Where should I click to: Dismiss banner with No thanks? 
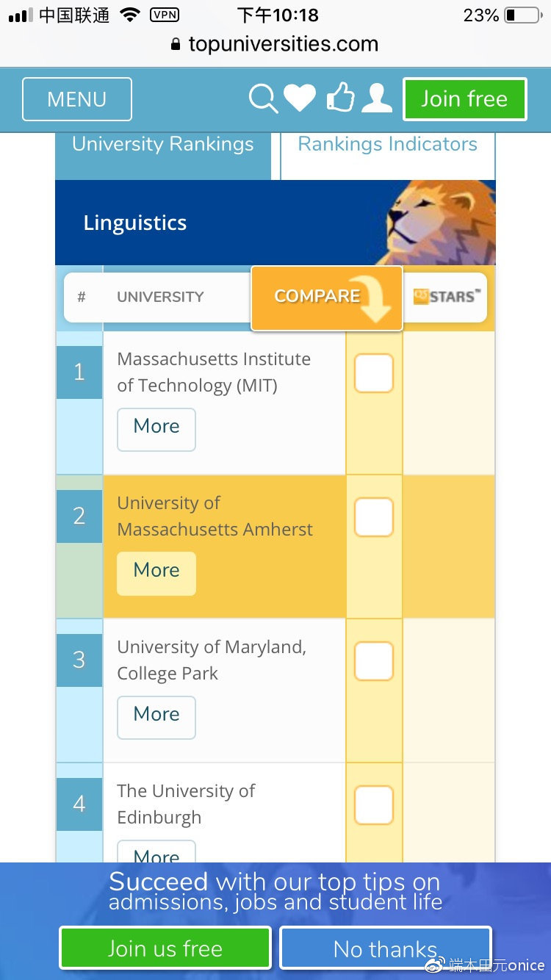(x=386, y=948)
